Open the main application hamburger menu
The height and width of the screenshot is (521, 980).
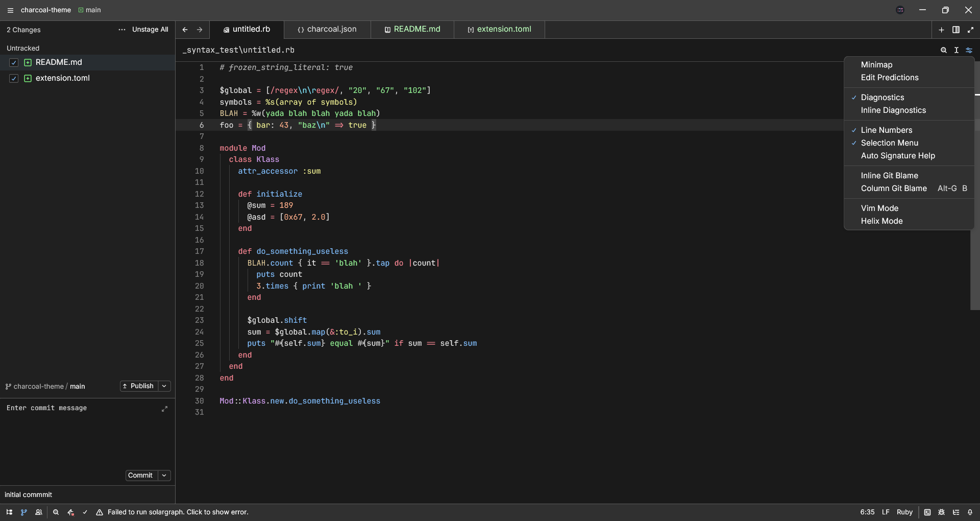10,10
